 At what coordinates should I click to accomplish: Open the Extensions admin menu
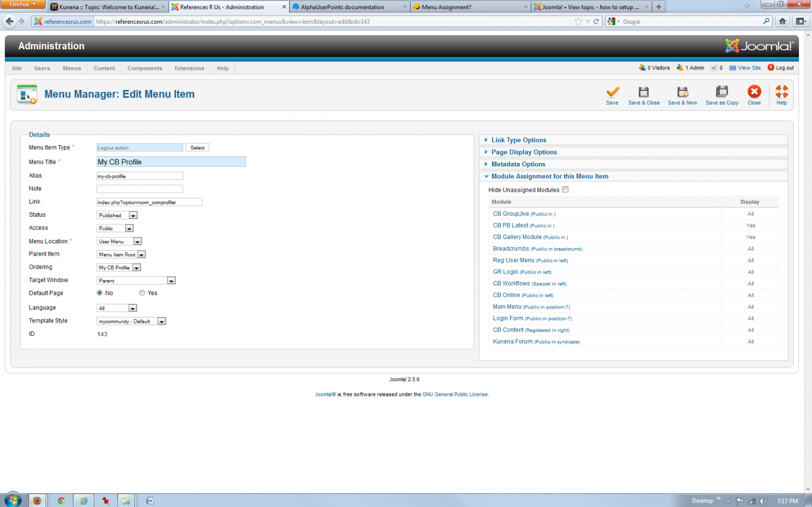coord(189,68)
